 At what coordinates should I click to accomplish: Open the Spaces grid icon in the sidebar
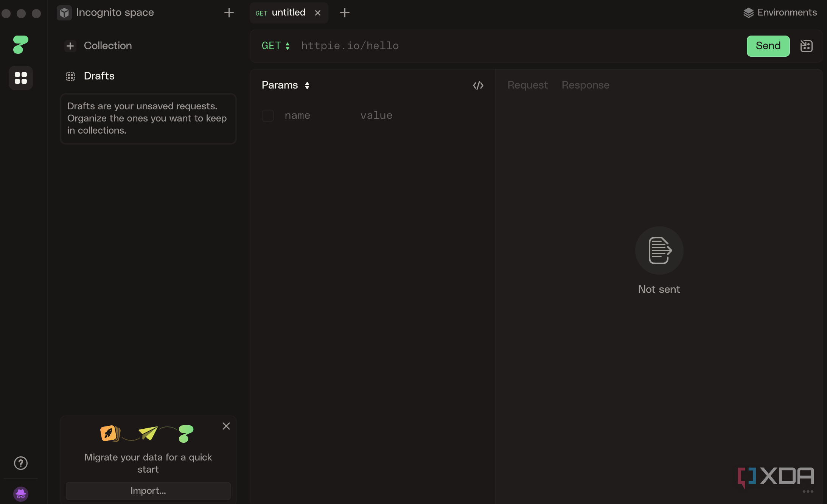click(21, 78)
